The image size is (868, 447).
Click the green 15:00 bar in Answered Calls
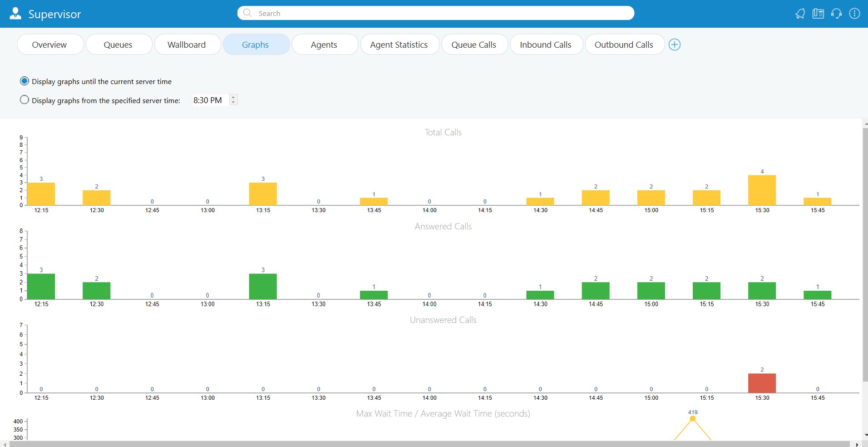coord(651,291)
